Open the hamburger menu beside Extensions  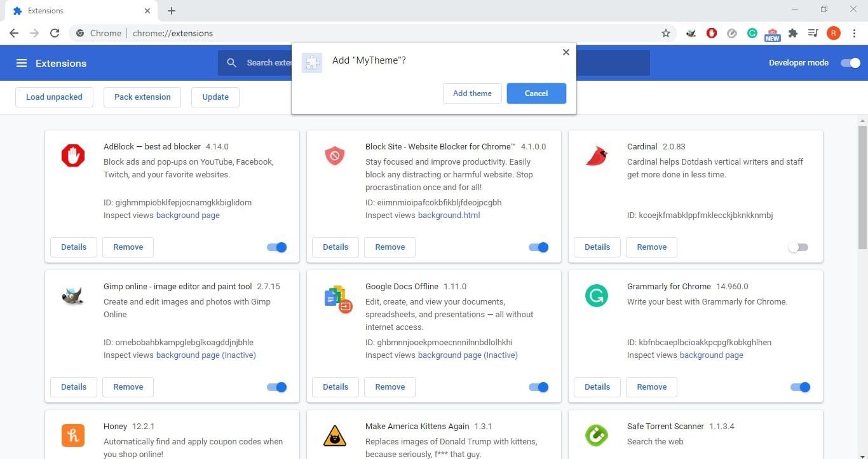coord(22,63)
